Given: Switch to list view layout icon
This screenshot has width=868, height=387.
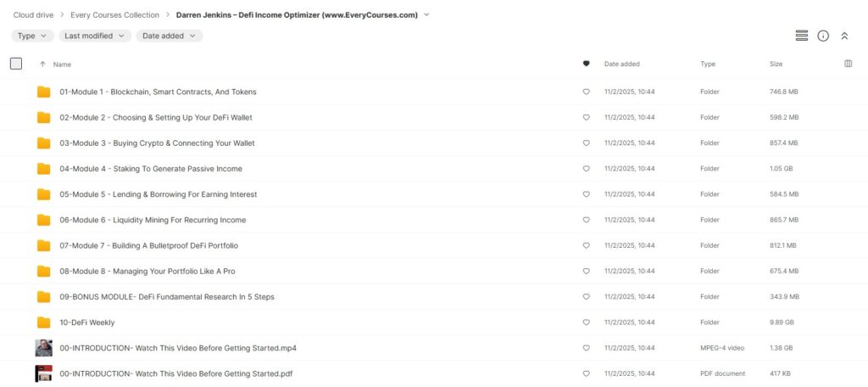Looking at the screenshot, I should click(801, 36).
